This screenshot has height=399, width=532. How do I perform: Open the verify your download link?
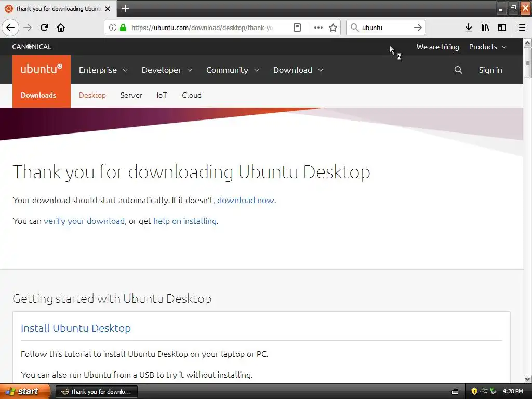pyautogui.click(x=84, y=221)
